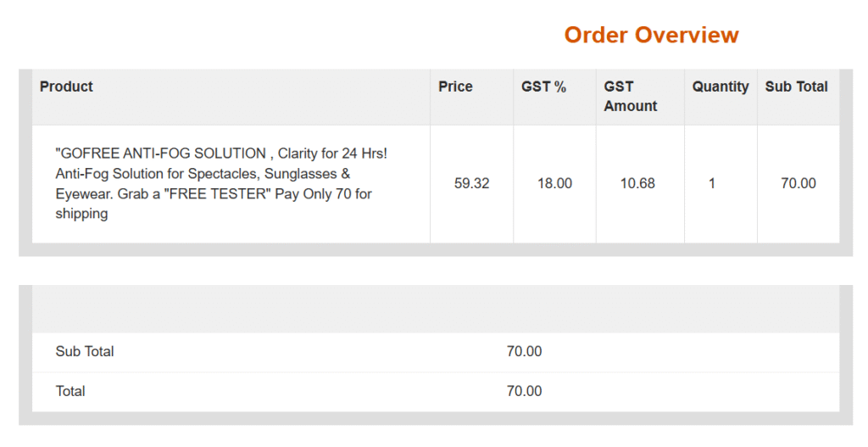
Task: Click the summary Sub Total amount 70.00
Action: point(524,351)
